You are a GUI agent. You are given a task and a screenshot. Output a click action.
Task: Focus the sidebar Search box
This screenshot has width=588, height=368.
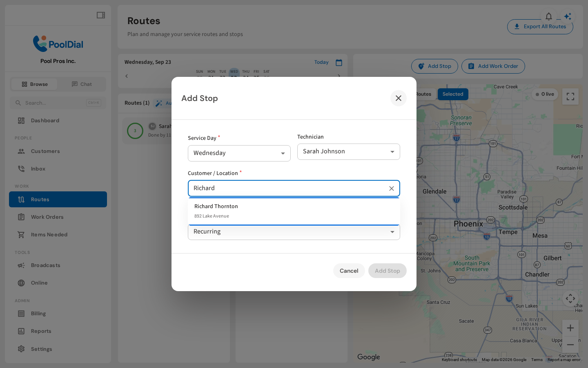tap(58, 103)
